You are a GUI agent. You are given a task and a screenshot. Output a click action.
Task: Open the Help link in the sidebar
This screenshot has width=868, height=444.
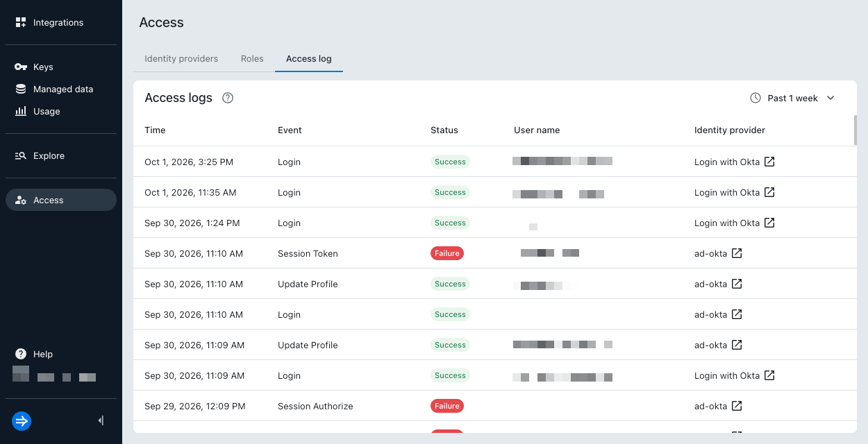click(61, 354)
